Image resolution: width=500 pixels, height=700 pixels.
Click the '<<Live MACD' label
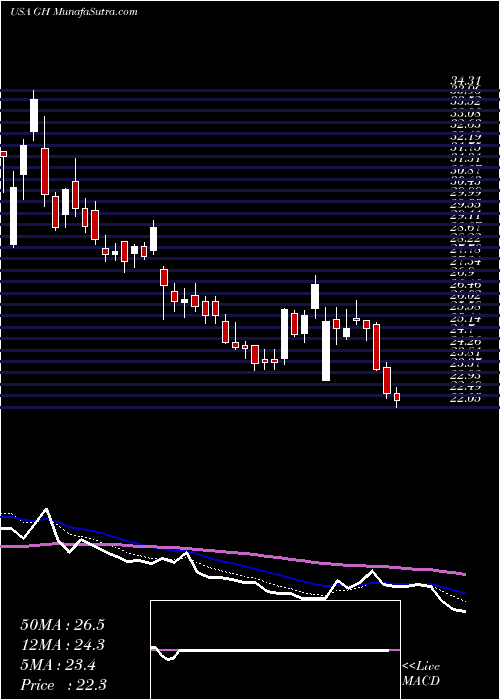point(421,674)
